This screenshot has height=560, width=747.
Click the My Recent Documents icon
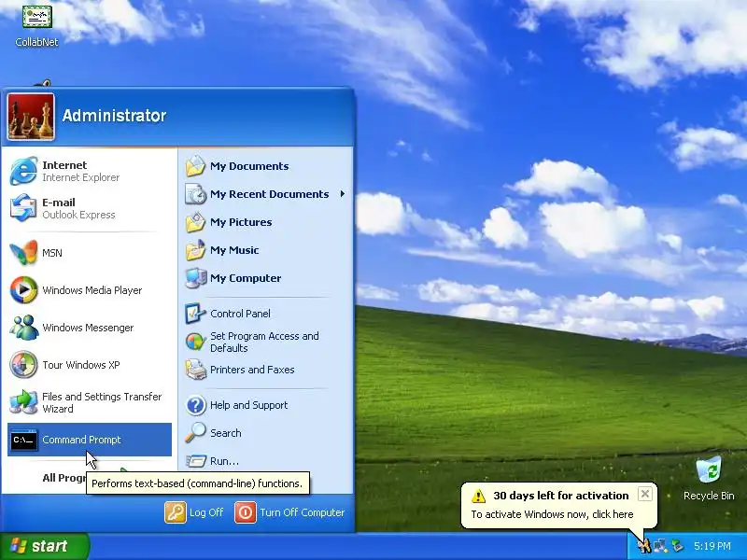point(195,194)
